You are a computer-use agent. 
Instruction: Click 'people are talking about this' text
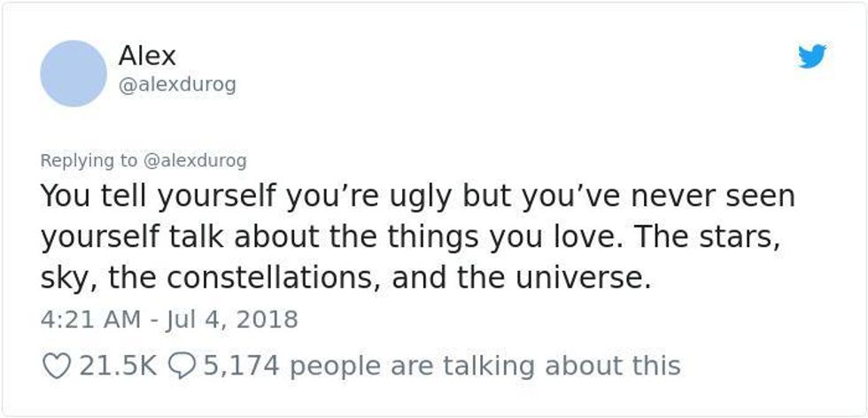(485, 366)
